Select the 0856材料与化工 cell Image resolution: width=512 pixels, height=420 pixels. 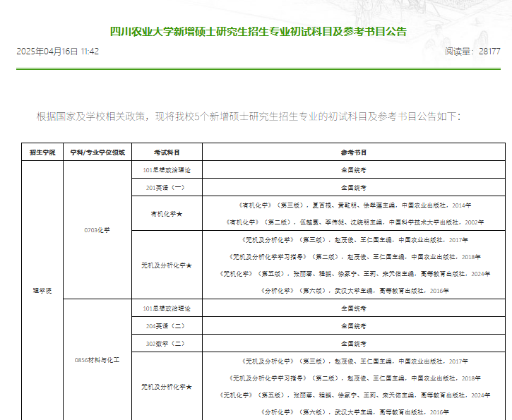click(x=97, y=360)
